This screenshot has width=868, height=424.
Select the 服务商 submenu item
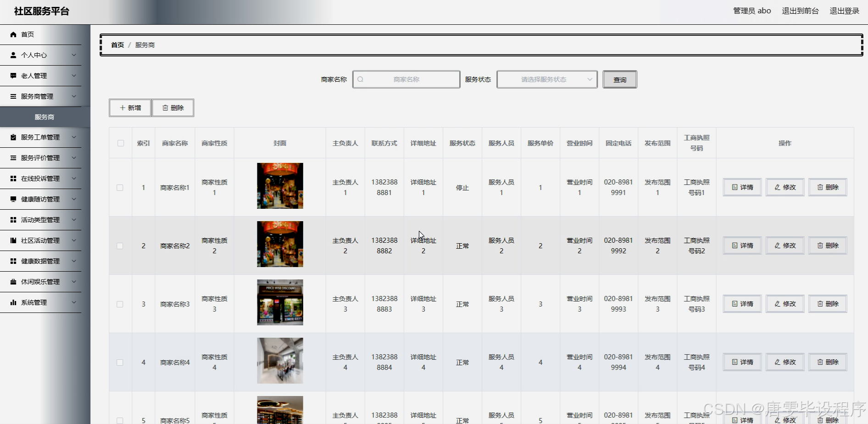[x=45, y=117]
